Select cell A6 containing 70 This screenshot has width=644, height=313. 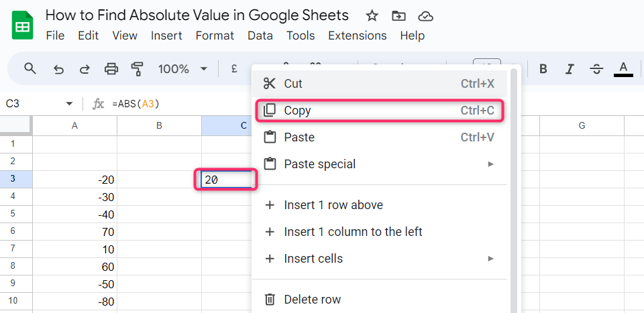(x=75, y=231)
